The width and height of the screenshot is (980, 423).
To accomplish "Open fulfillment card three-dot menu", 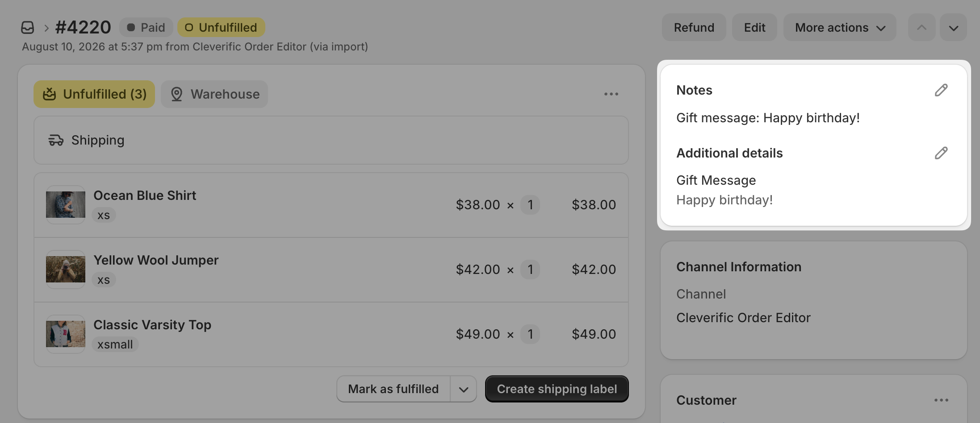I will click(x=611, y=94).
